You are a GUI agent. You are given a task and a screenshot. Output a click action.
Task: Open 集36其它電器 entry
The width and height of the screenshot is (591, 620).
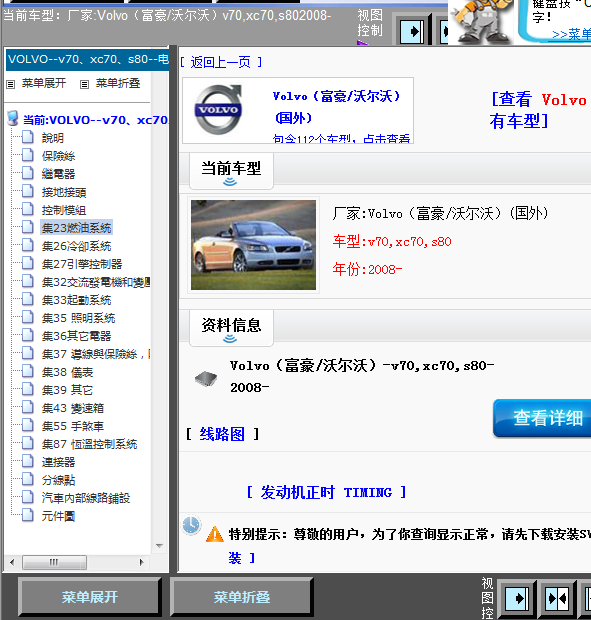coord(76,336)
